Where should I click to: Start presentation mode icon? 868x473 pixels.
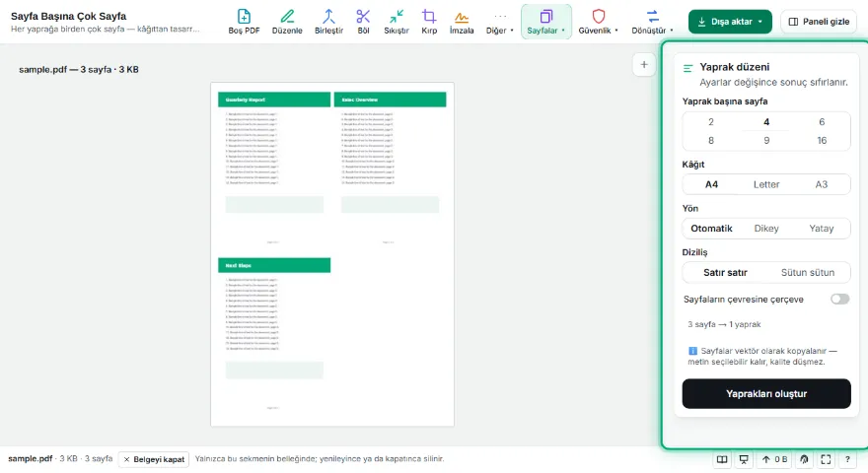pyautogui.click(x=744, y=459)
